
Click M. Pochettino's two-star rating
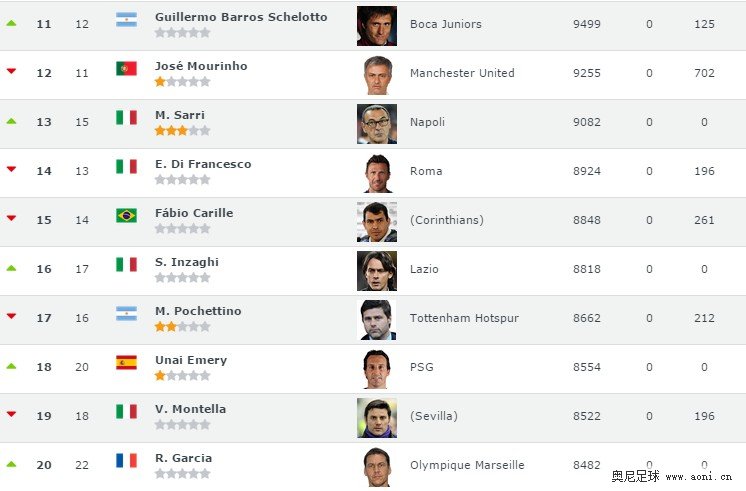(182, 327)
